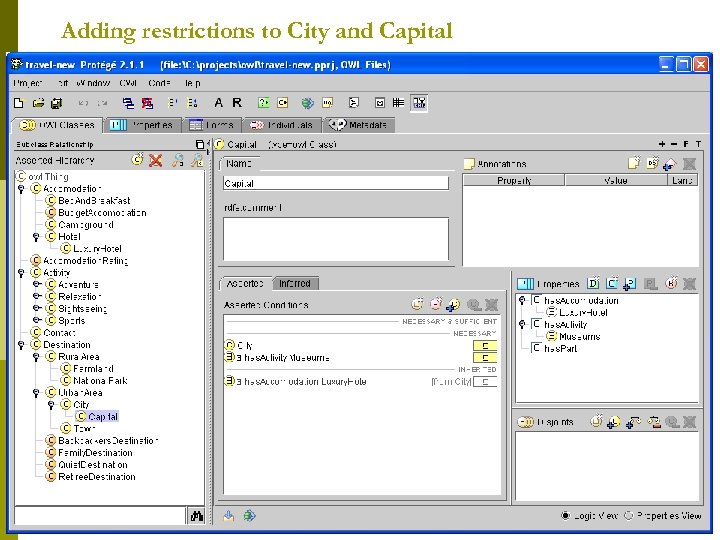Click the bold R toolbar icon
Image resolution: width=720 pixels, height=540 pixels.
237,103
